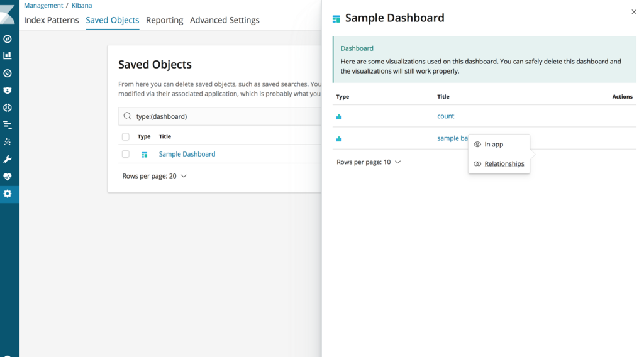Open Sample Dashboard link in table

tap(187, 154)
